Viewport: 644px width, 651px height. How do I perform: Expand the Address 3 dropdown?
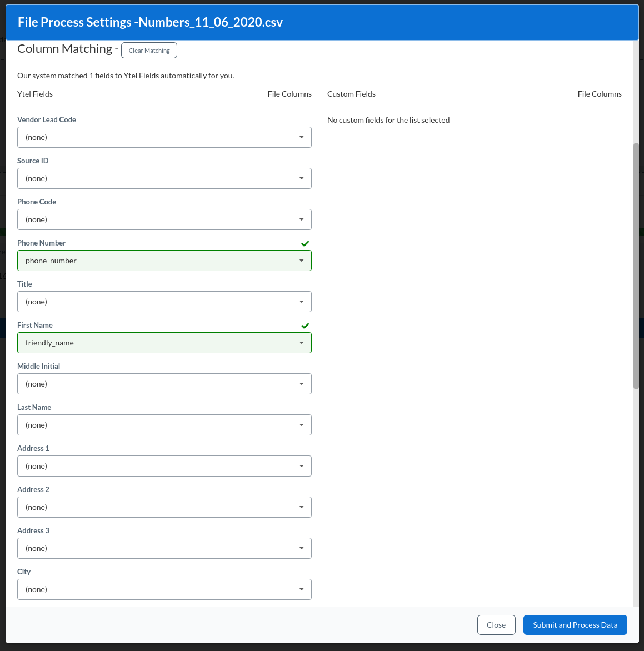pyautogui.click(x=164, y=548)
